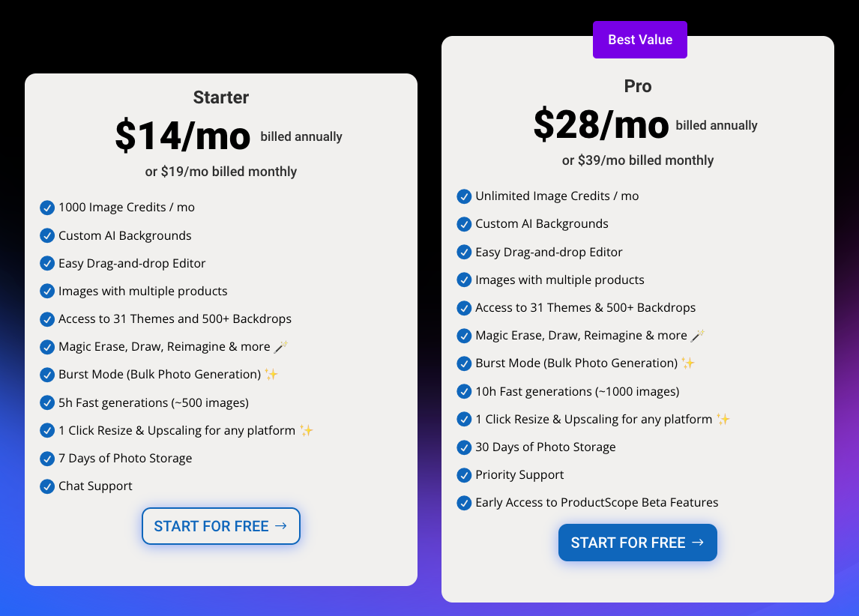The height and width of the screenshot is (616, 859).
Task: Select the or $39/mo billed monthly text
Action: 637,160
